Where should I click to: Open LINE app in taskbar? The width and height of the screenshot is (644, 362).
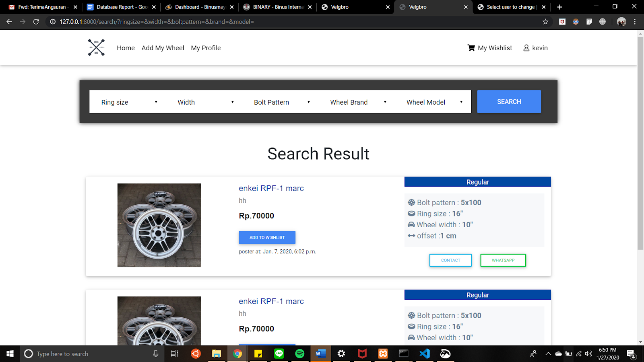[279, 354]
